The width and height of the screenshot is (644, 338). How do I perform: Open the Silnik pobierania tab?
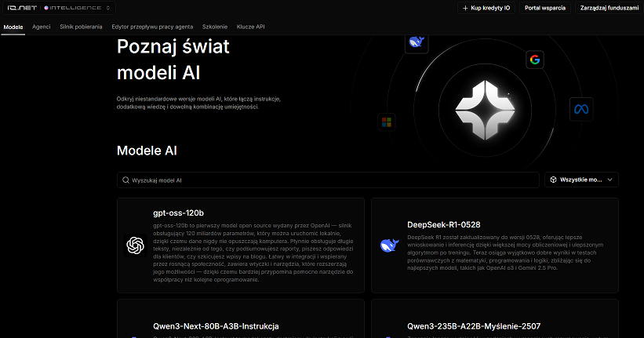point(81,27)
